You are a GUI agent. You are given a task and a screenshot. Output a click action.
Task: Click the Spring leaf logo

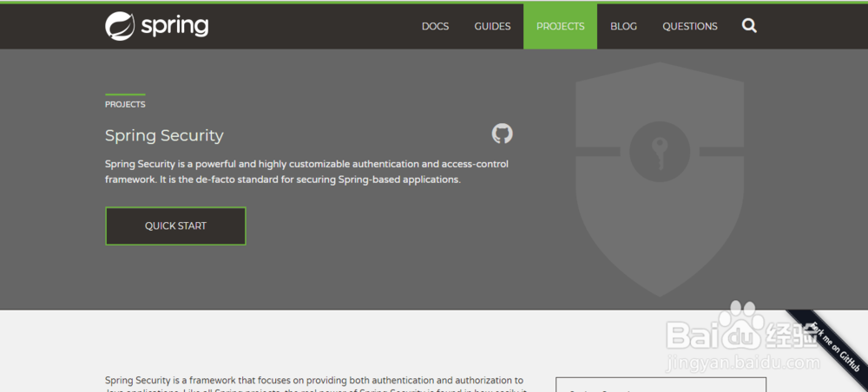click(120, 26)
